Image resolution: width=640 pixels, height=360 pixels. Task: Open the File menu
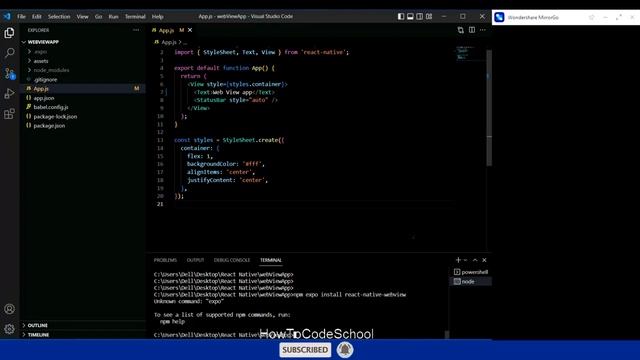click(21, 17)
